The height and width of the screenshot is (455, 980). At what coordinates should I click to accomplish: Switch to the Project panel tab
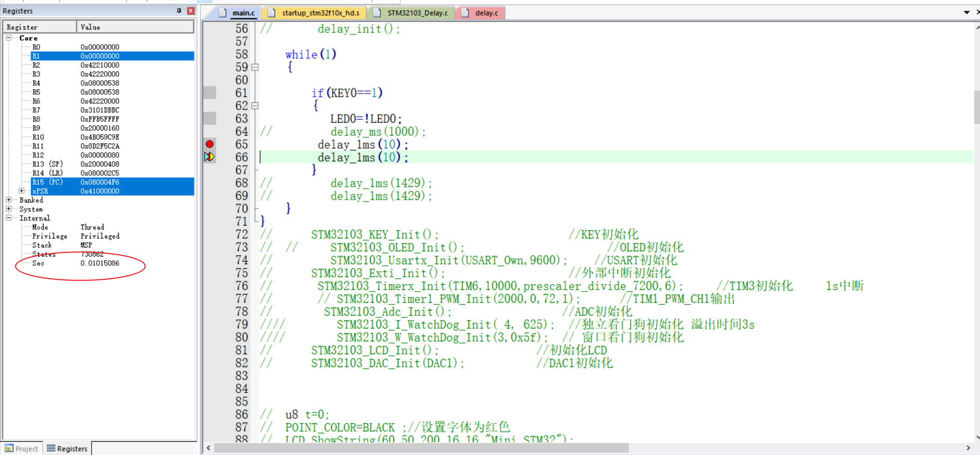(22, 448)
